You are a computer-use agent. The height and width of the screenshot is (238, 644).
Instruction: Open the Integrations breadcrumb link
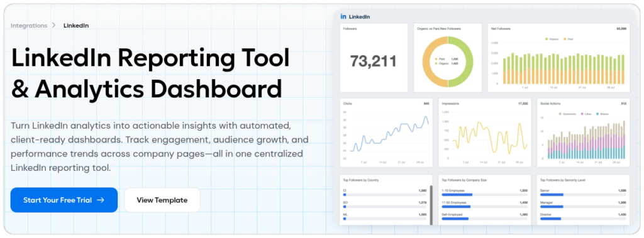(x=29, y=26)
